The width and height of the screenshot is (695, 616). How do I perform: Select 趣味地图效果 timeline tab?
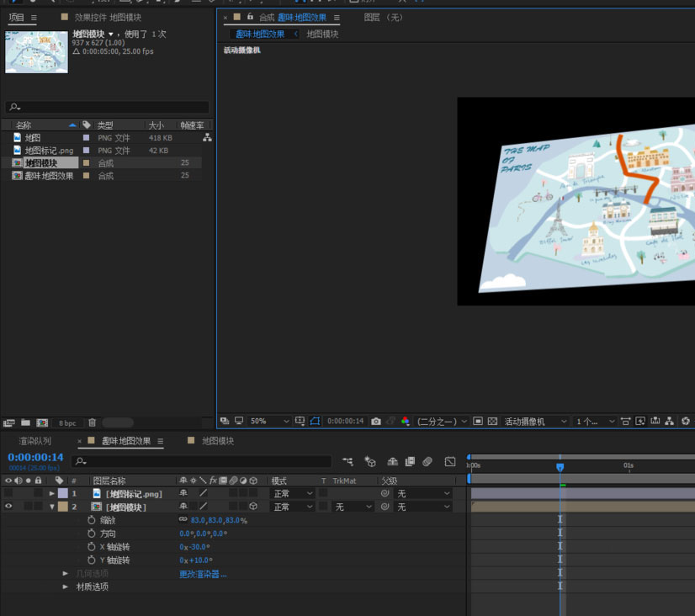coord(126,441)
